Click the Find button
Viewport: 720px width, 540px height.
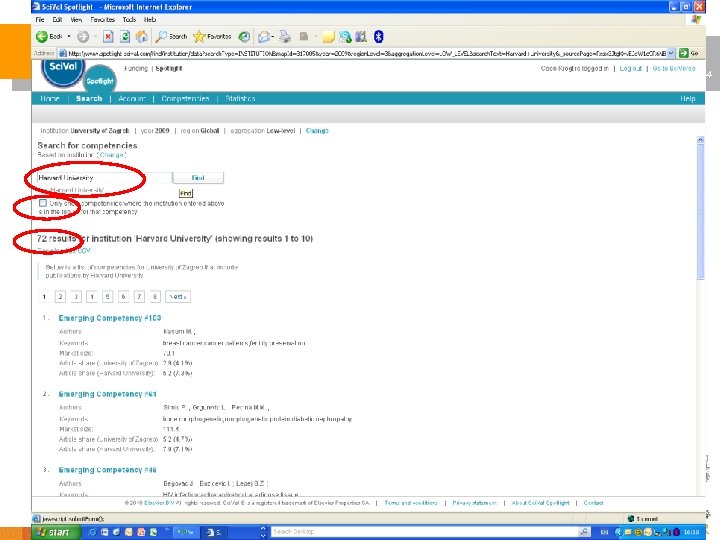(198, 178)
